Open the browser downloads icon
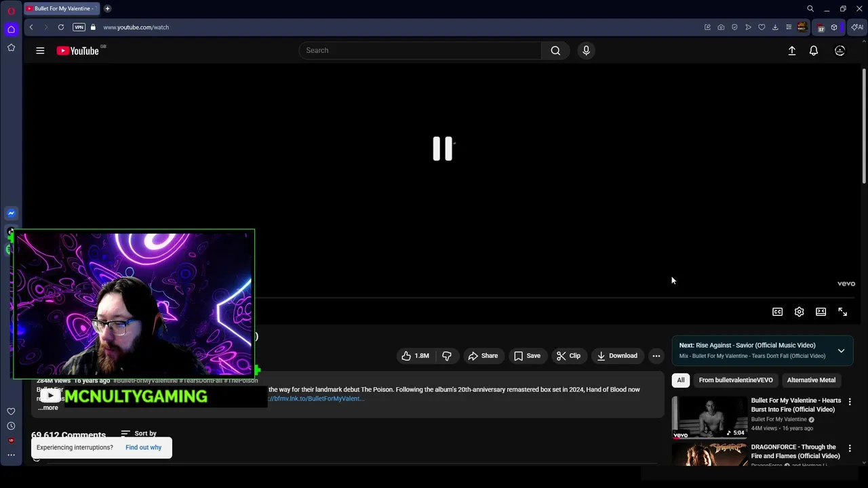Screen dimensions: 868x488 tap(775, 27)
